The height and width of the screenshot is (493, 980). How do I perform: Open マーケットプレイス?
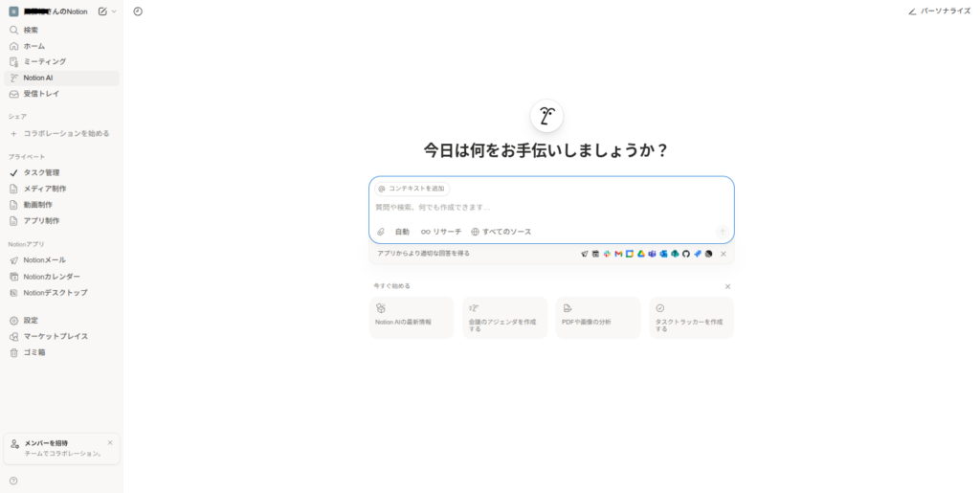(61, 337)
